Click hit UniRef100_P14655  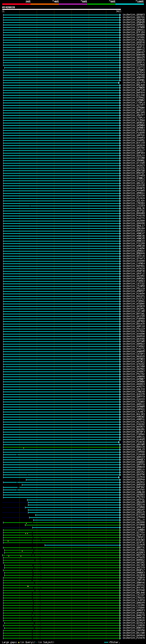133,133
